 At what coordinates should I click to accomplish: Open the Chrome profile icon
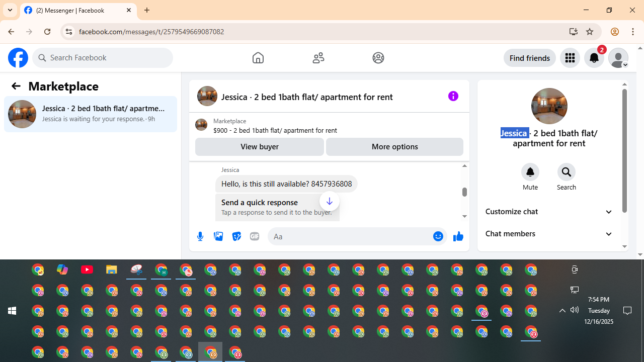click(x=614, y=32)
